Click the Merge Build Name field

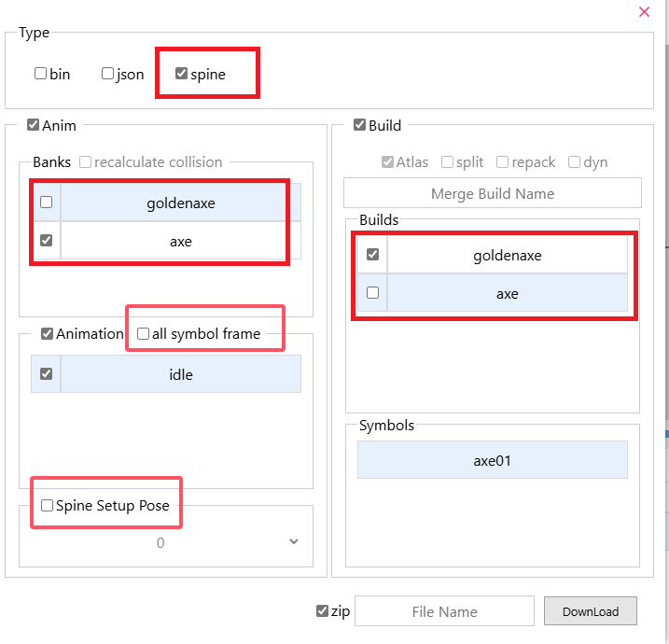coord(493,193)
